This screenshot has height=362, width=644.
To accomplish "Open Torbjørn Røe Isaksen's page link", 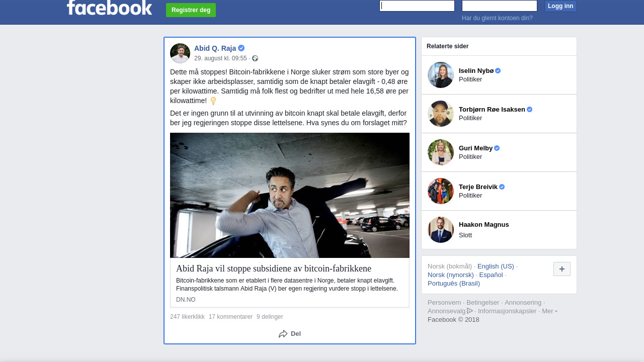I will coord(492,110).
